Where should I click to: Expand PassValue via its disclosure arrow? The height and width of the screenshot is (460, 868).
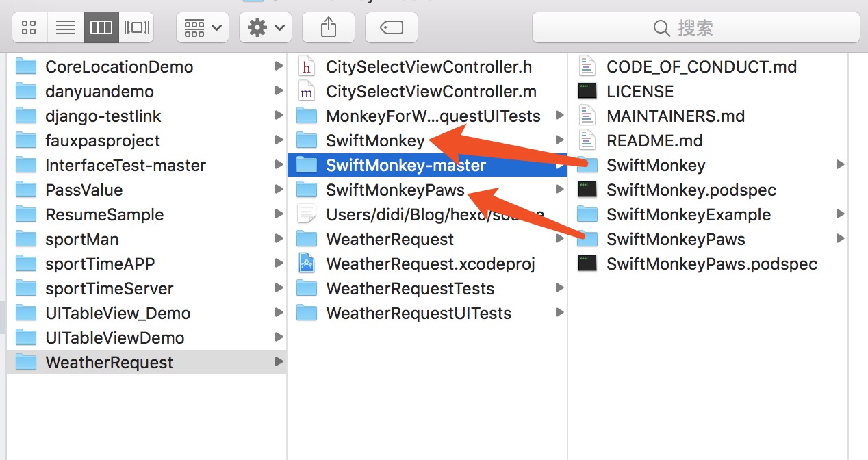pyautogui.click(x=278, y=190)
